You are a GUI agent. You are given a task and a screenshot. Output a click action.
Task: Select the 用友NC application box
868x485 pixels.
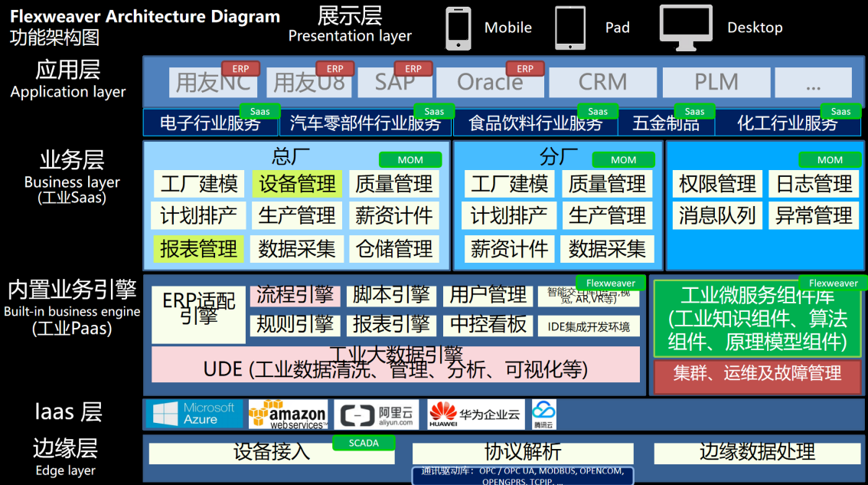click(213, 83)
